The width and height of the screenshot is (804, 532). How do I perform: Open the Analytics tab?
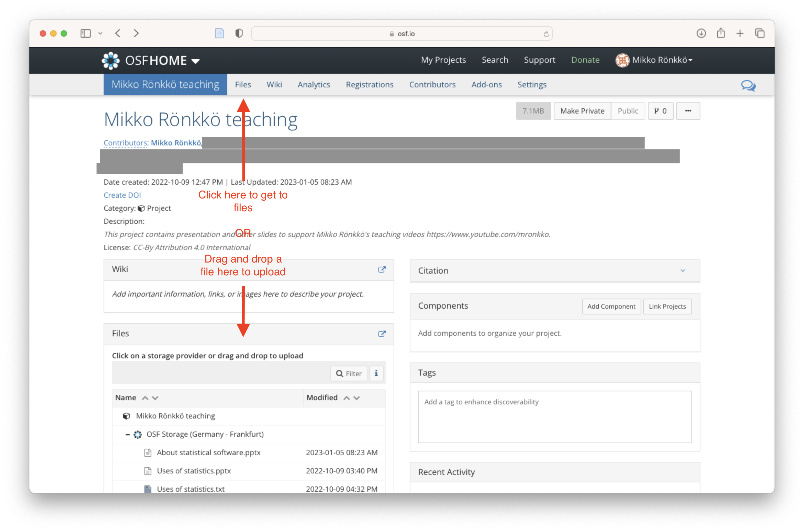(314, 84)
